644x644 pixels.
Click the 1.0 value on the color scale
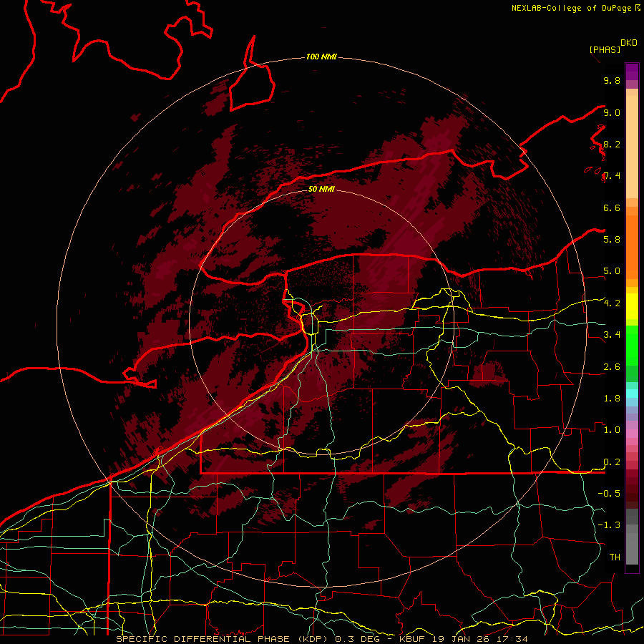click(x=612, y=430)
